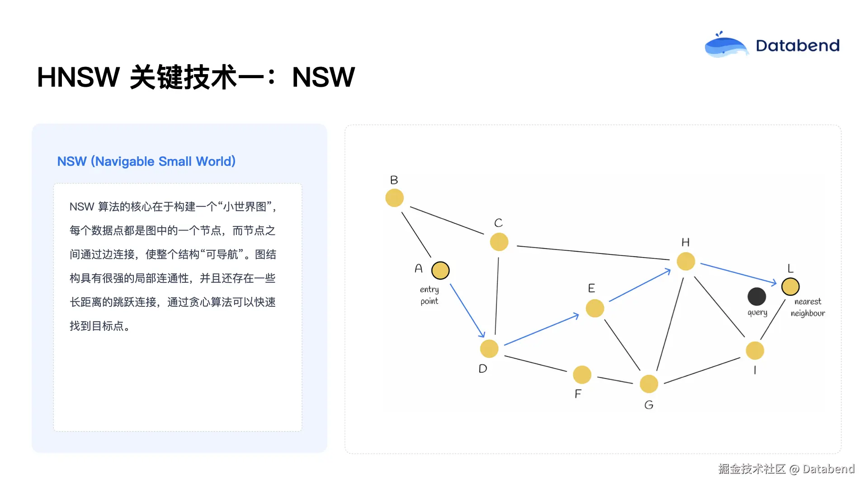868x488 pixels.
Task: Select node H in the graph
Action: coord(686,261)
